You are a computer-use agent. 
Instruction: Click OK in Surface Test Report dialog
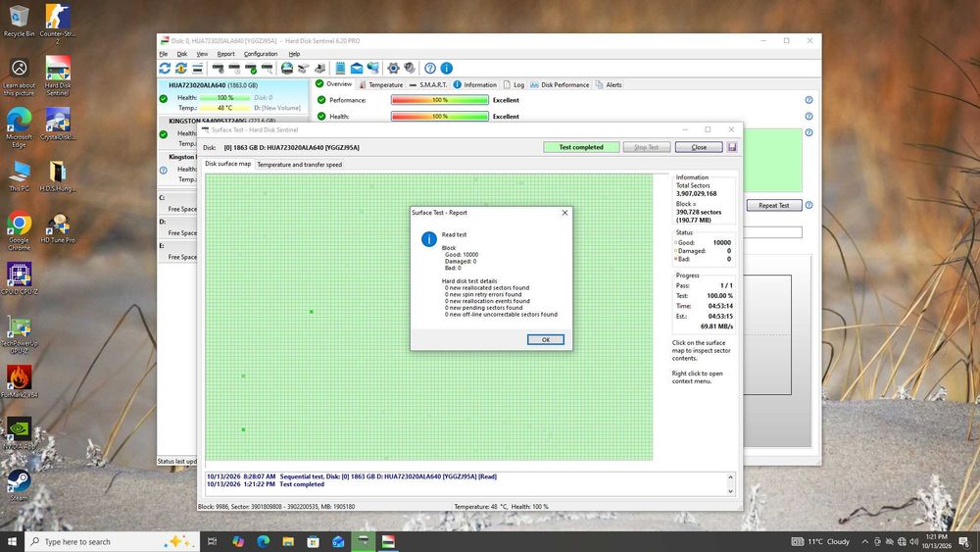tap(545, 339)
